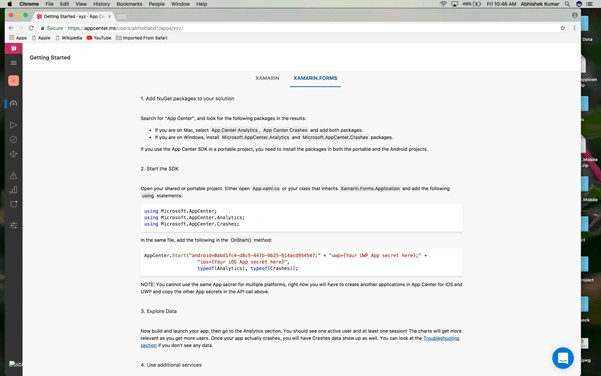Click the '2. Start the SDK' heading
This screenshot has height=376, width=601.
159,169
